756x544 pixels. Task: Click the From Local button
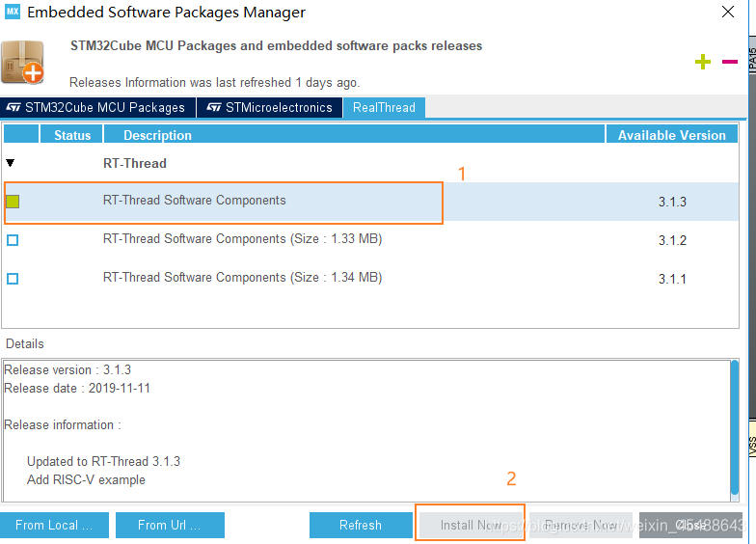click(54, 525)
